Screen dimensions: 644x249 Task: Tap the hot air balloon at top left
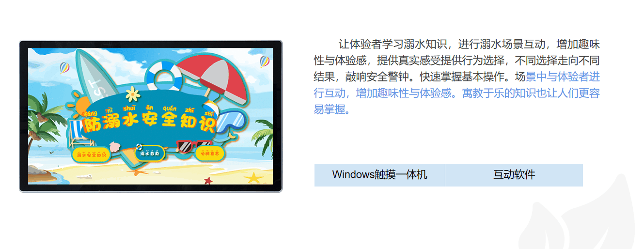click(64, 67)
